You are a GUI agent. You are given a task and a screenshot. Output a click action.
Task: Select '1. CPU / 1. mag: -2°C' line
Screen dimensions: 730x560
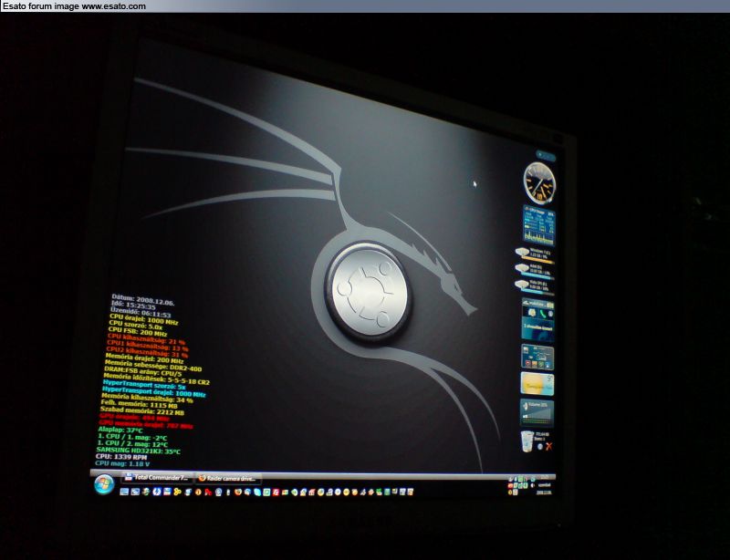[132, 437]
